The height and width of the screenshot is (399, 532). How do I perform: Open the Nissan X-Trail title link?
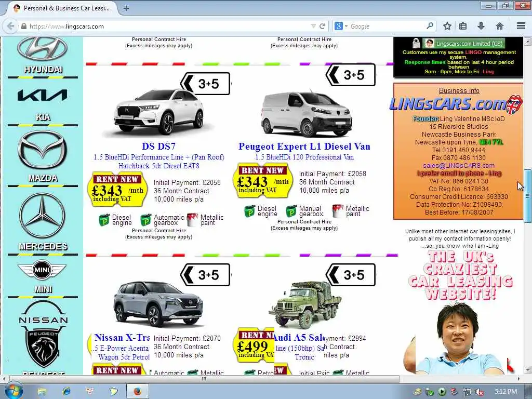tap(122, 337)
